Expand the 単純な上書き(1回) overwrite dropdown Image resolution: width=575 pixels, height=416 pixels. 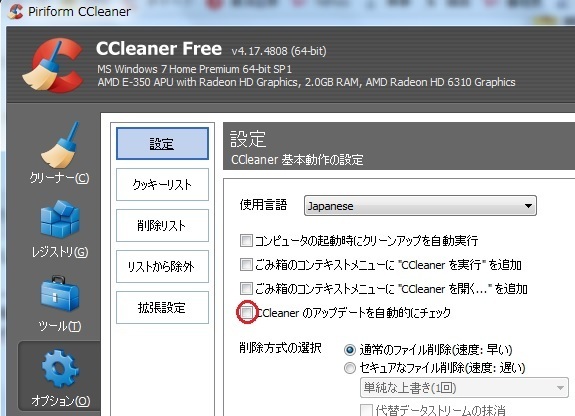(464, 388)
